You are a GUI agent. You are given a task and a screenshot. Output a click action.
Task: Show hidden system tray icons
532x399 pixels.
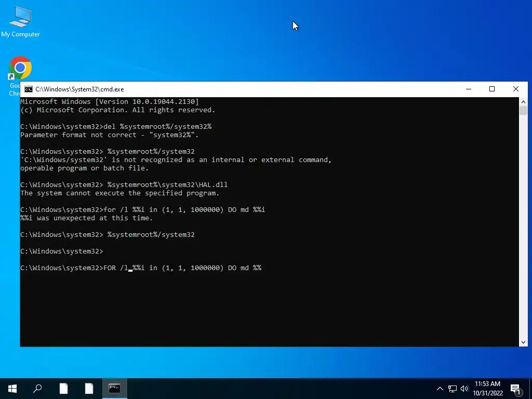coord(440,389)
